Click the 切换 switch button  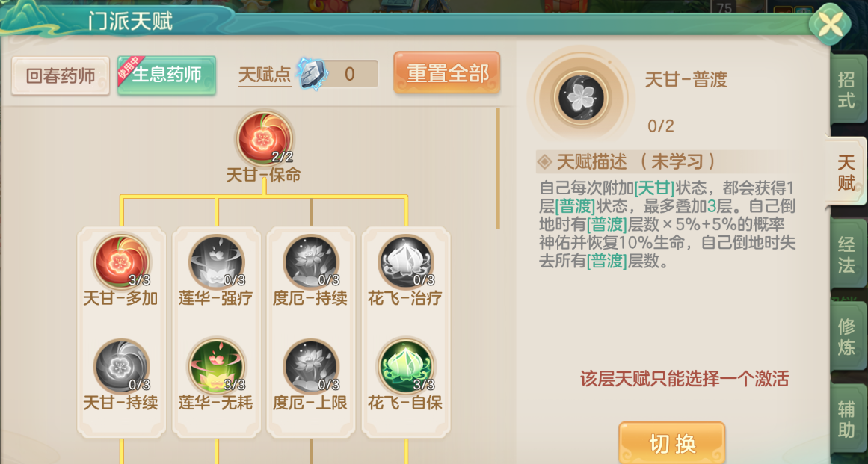tap(671, 444)
